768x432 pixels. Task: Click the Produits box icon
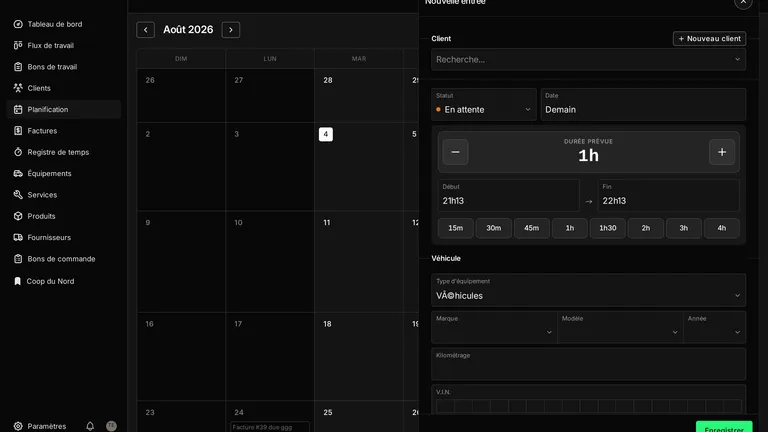pos(18,216)
